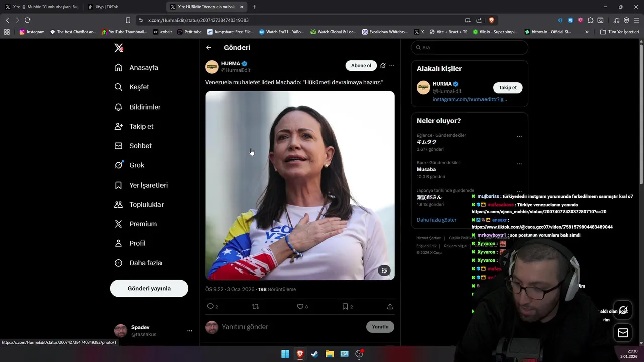644x362 pixels.
Task: Click Takip et button for HURMA
Action: (x=508, y=88)
